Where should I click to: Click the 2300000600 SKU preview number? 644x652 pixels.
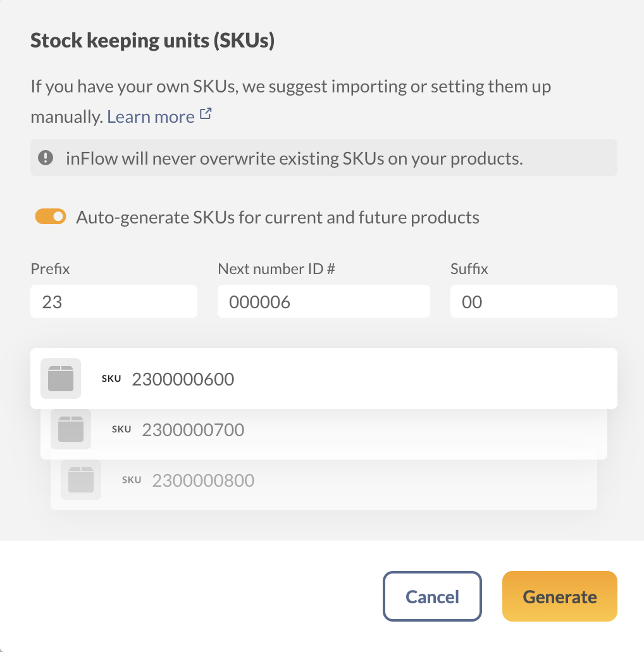point(183,379)
